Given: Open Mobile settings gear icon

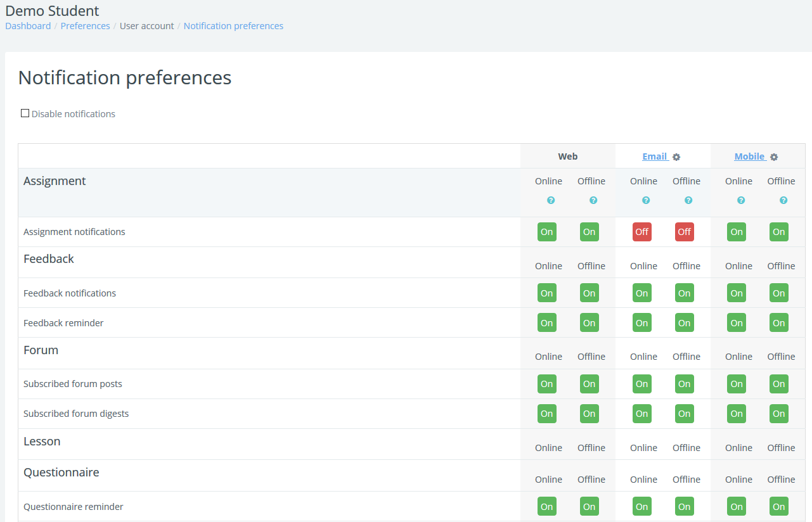Looking at the screenshot, I should point(774,157).
